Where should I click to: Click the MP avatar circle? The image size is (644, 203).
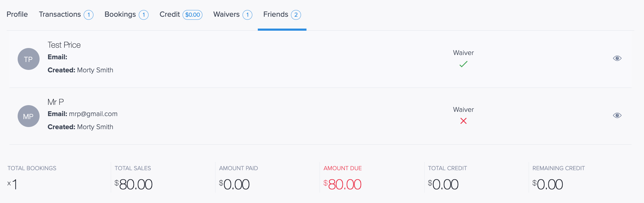(29, 116)
